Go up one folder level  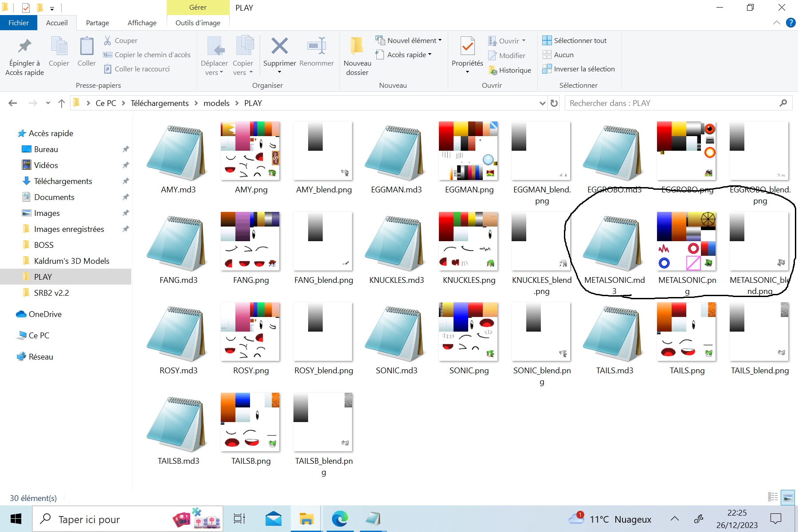(62, 103)
